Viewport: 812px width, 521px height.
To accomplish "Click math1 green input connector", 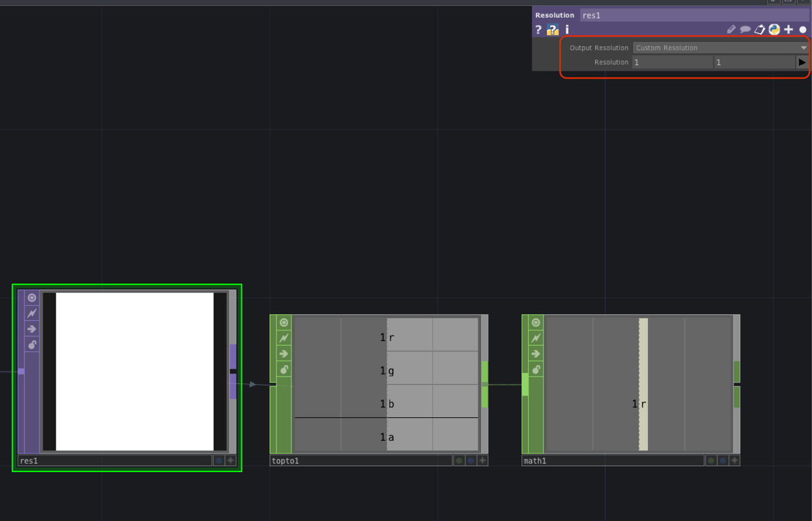I will [525, 384].
